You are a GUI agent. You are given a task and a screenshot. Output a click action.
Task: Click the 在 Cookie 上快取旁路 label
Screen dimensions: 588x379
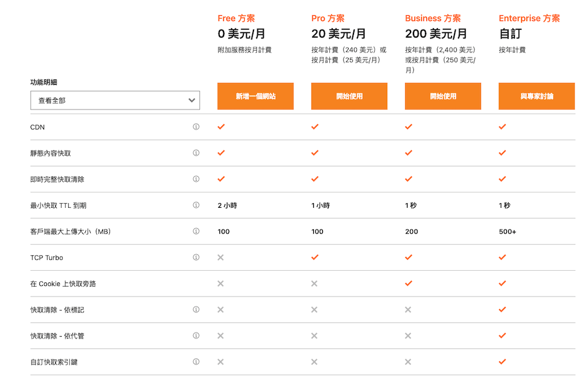(63, 284)
